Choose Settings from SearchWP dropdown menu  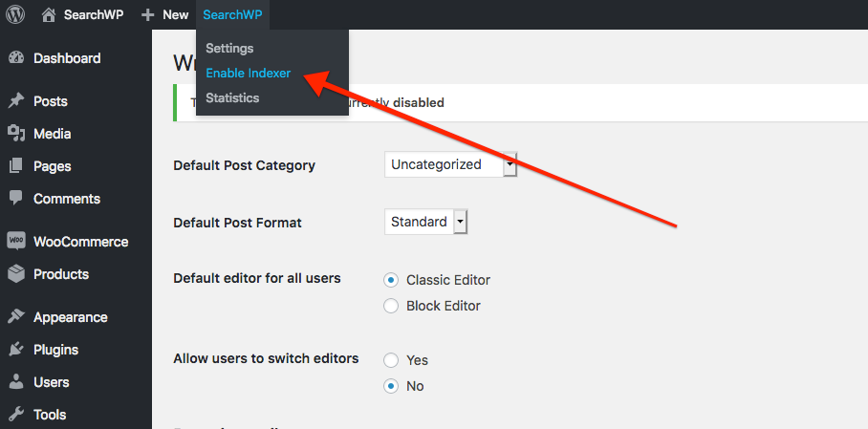[229, 48]
